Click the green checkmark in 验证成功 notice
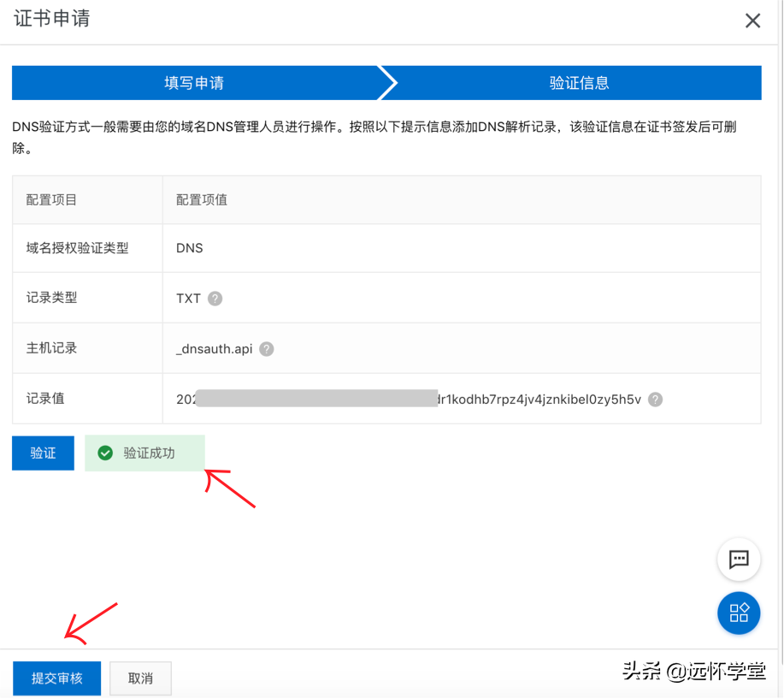This screenshot has height=699, width=784. point(105,453)
